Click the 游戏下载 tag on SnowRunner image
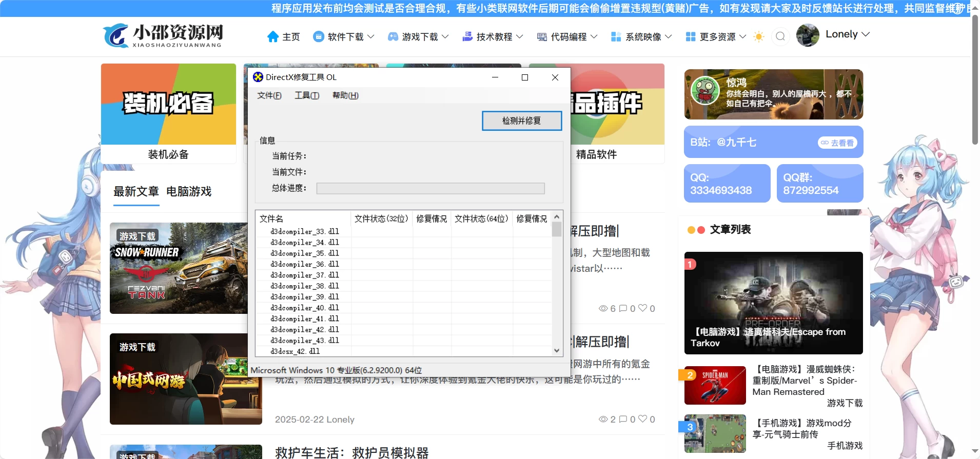This screenshot has height=459, width=980. pyautogui.click(x=137, y=236)
